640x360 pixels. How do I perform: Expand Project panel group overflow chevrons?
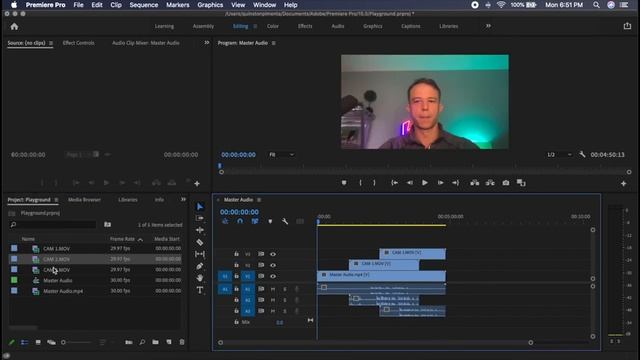pos(183,199)
